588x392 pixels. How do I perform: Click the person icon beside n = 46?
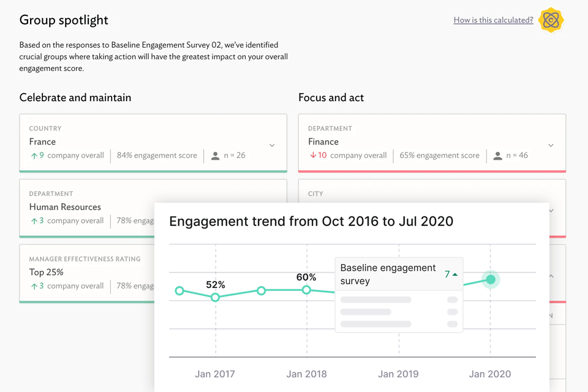coord(497,156)
